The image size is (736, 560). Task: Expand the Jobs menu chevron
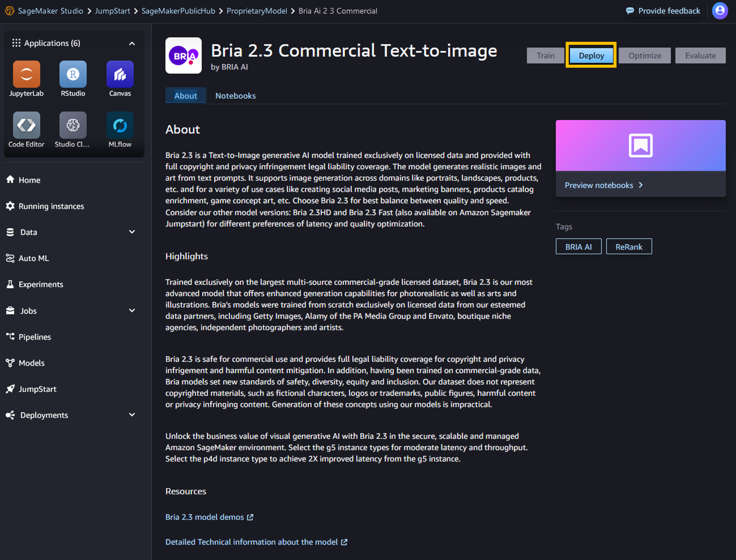132,311
